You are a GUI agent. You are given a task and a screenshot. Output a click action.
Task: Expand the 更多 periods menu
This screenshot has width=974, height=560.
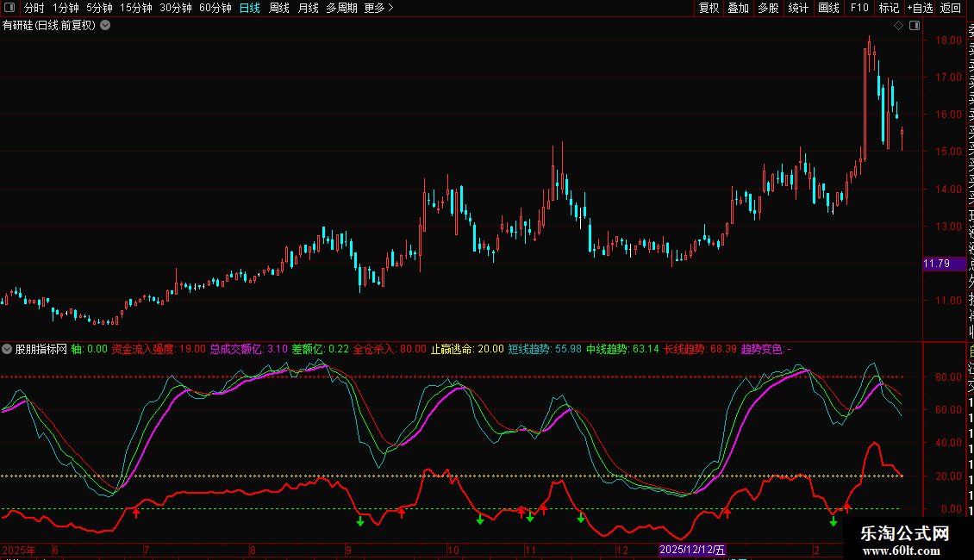tap(378, 8)
